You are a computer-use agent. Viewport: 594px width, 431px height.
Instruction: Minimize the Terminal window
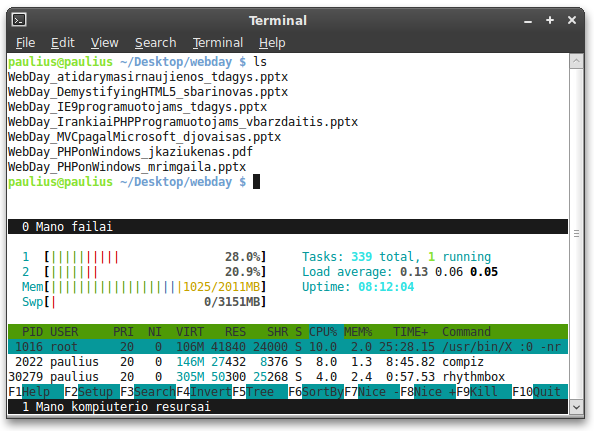tap(528, 21)
